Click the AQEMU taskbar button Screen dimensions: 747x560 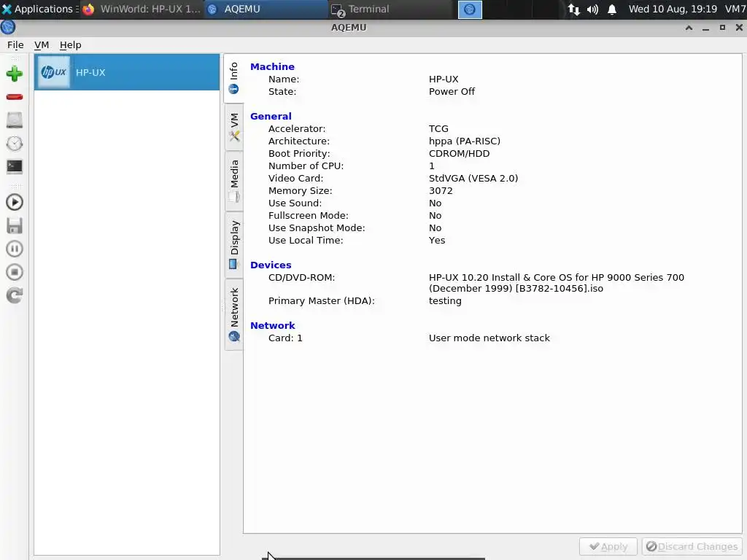click(x=266, y=9)
